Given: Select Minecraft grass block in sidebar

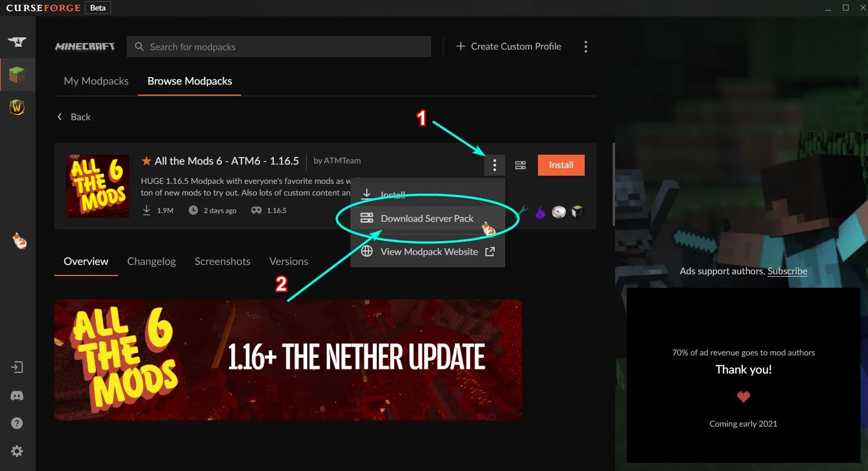Looking at the screenshot, I should pyautogui.click(x=17, y=75).
